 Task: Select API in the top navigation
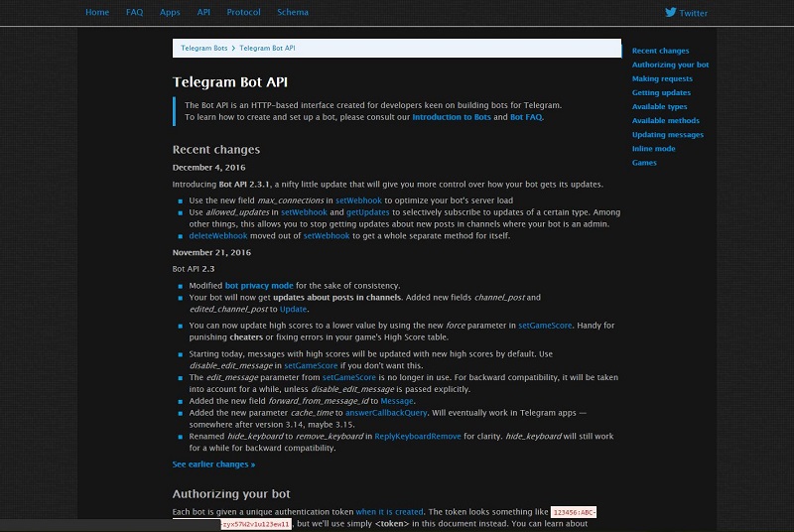203,12
